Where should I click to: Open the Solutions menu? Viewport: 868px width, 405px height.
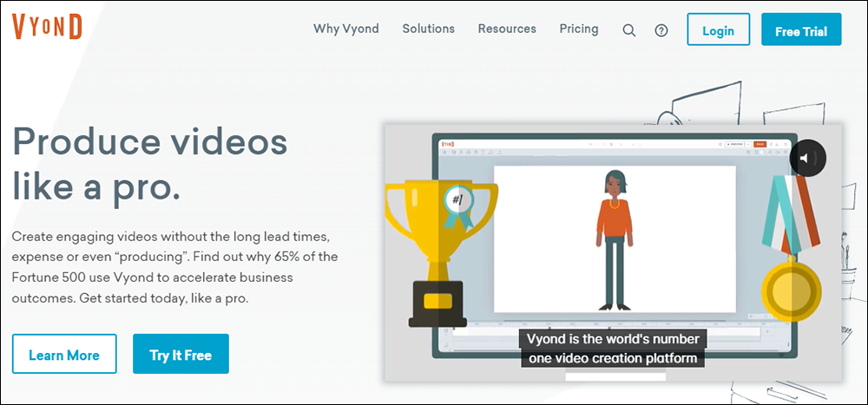[429, 29]
